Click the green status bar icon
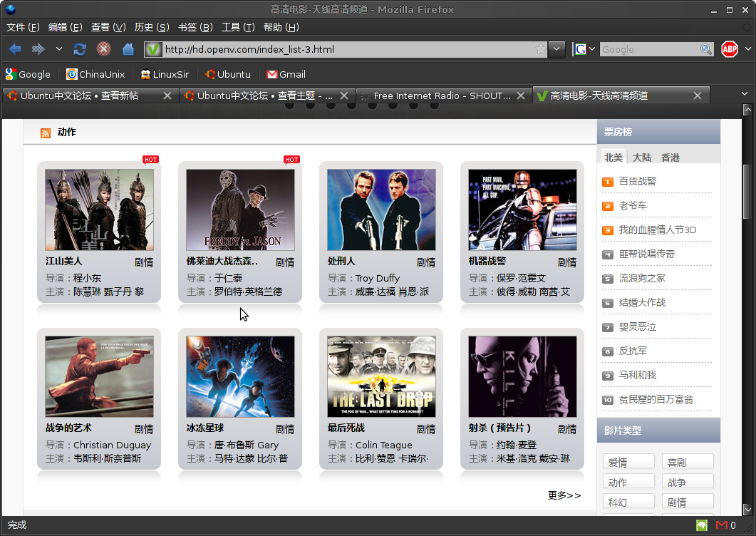 [x=702, y=525]
